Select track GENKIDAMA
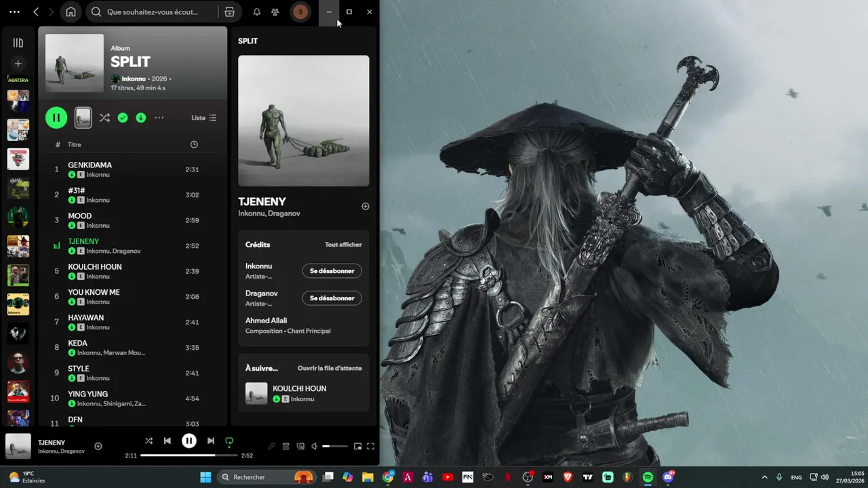The image size is (868, 488). tap(90, 165)
